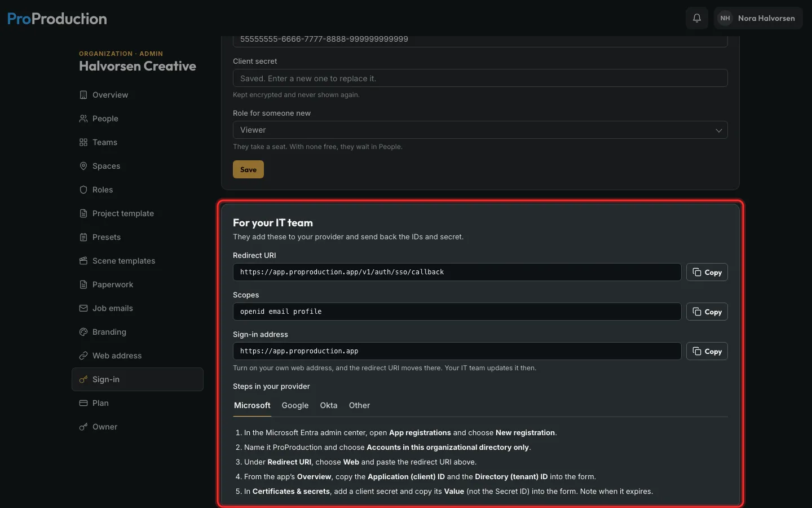Switch to the Google provider tab
This screenshot has height=508, width=812.
point(295,405)
